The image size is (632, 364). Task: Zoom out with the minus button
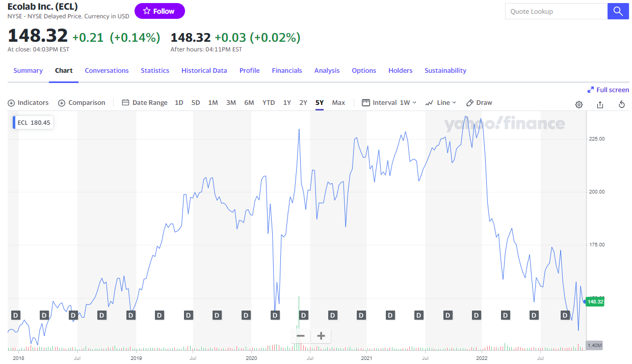[x=301, y=335]
